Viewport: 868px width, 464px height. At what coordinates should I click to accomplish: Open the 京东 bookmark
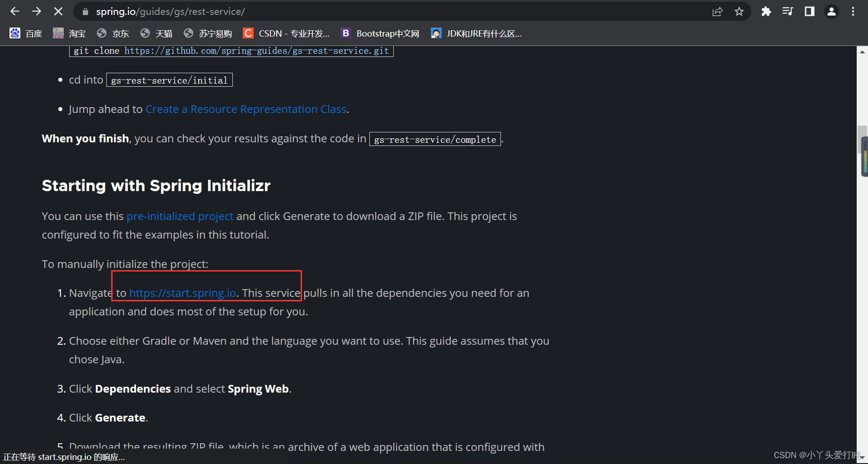click(x=113, y=33)
